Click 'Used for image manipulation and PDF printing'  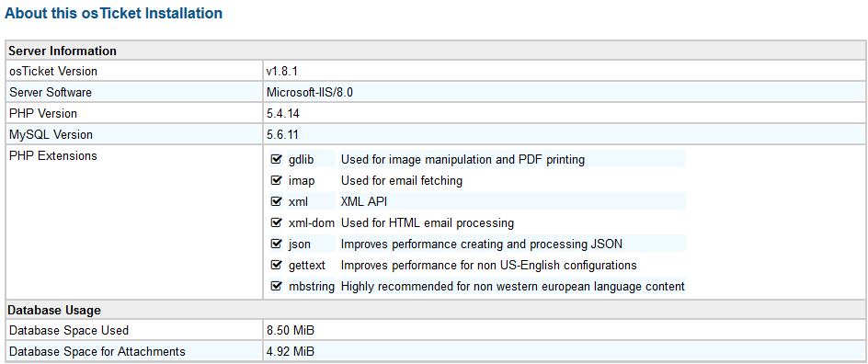click(463, 160)
